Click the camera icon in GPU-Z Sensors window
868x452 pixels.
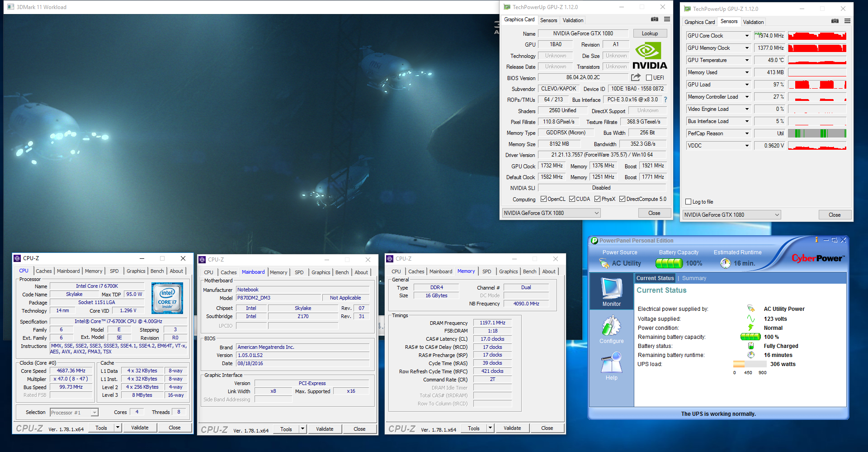point(835,21)
